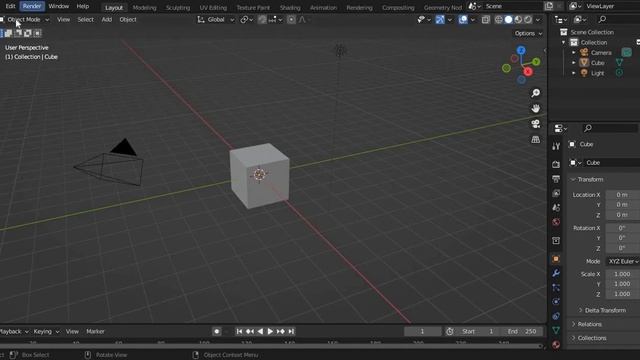Click the new scene icon beside Scene field
This screenshot has height=360, width=640.
(x=549, y=6)
